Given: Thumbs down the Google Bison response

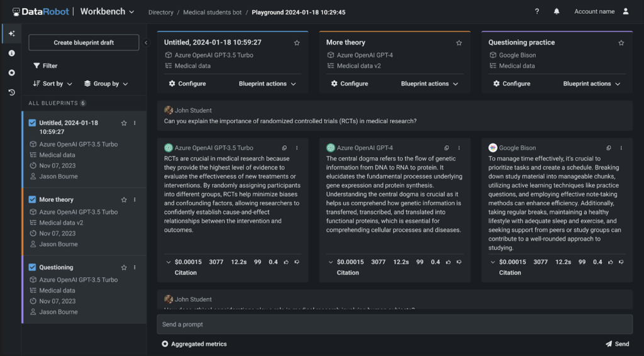Looking at the screenshot, I should [x=621, y=262].
